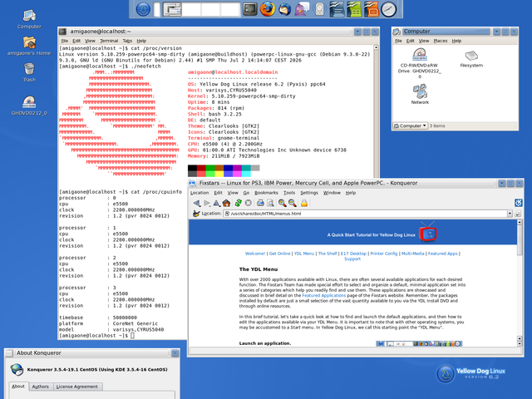Launch Terminal from the top panel
The height and width of the screenshot is (399, 532).
click(x=250, y=9)
